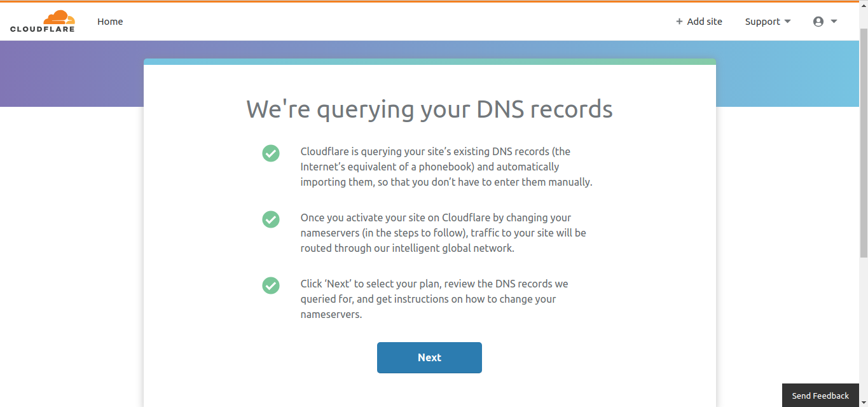Go to the Home menu item
The image size is (868, 407).
click(110, 22)
